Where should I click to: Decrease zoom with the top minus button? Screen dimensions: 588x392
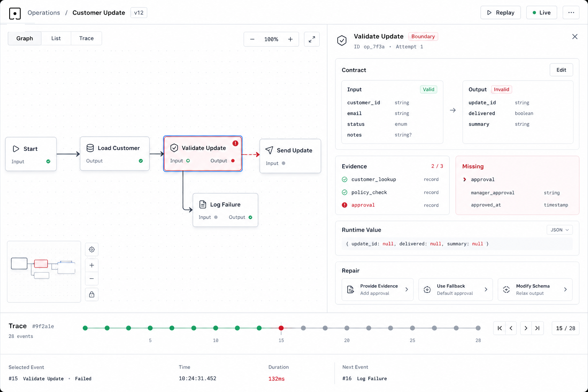[252, 39]
